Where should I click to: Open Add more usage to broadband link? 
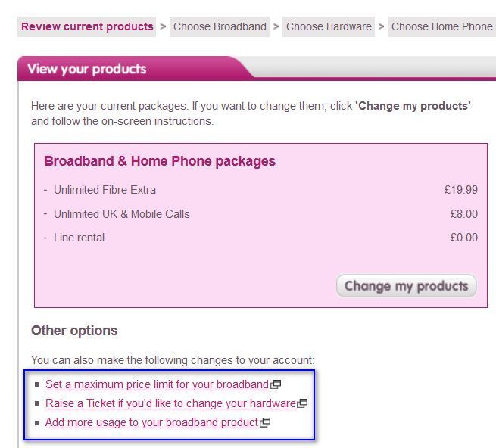point(151,422)
